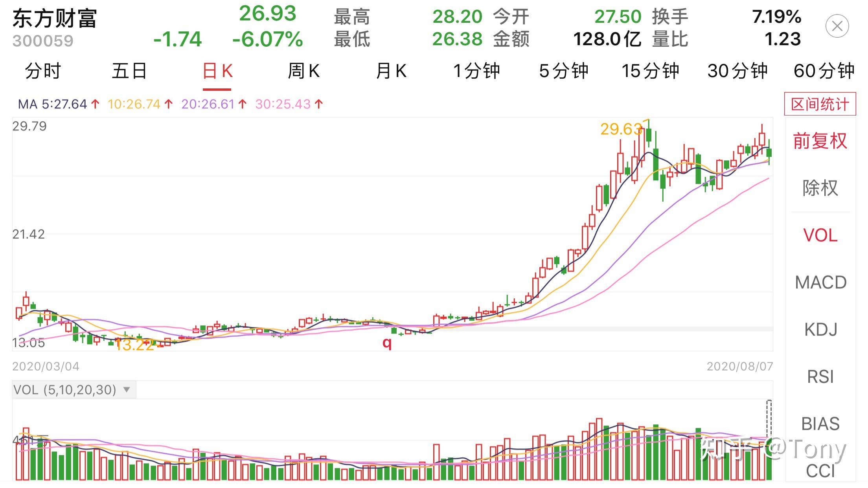Switch to the 五日 five-day tab
The width and height of the screenshot is (868, 488).
pyautogui.click(x=128, y=72)
